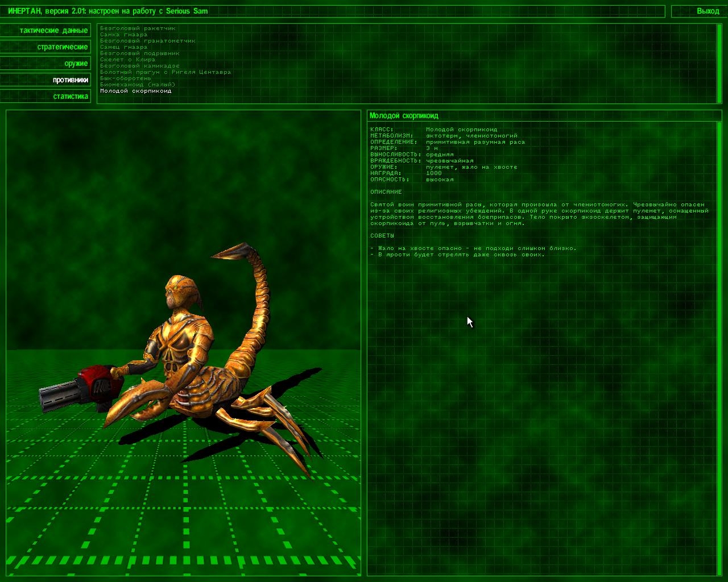Click the НАГРАДА: 1000 line
728x582 pixels.
pos(406,173)
